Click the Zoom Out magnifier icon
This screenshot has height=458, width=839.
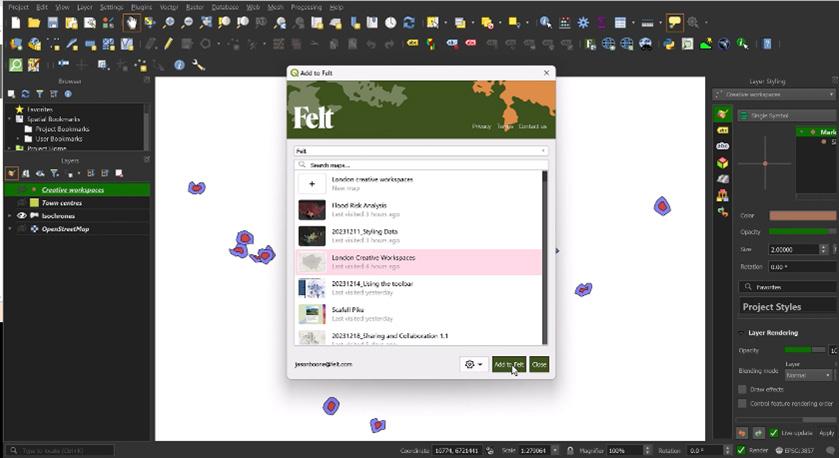pyautogui.click(x=187, y=22)
